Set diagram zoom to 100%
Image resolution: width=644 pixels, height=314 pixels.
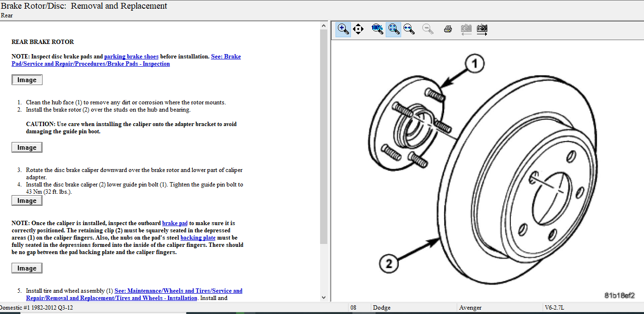378,29
